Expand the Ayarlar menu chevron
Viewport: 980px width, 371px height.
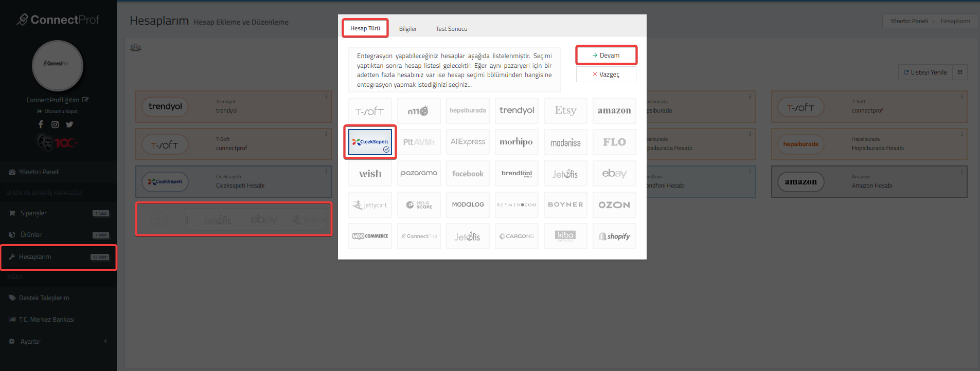pos(105,341)
